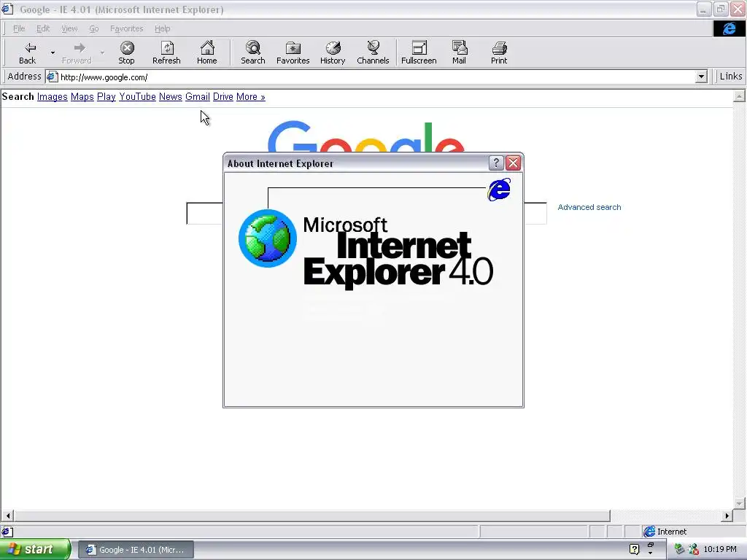Go to the Home page button
The width and height of the screenshot is (747, 560).
tap(206, 52)
